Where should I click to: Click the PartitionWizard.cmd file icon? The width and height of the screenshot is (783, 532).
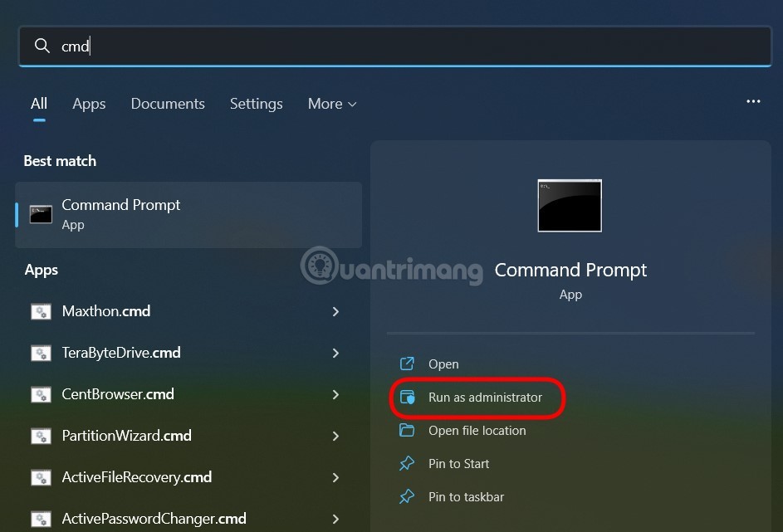41,437
